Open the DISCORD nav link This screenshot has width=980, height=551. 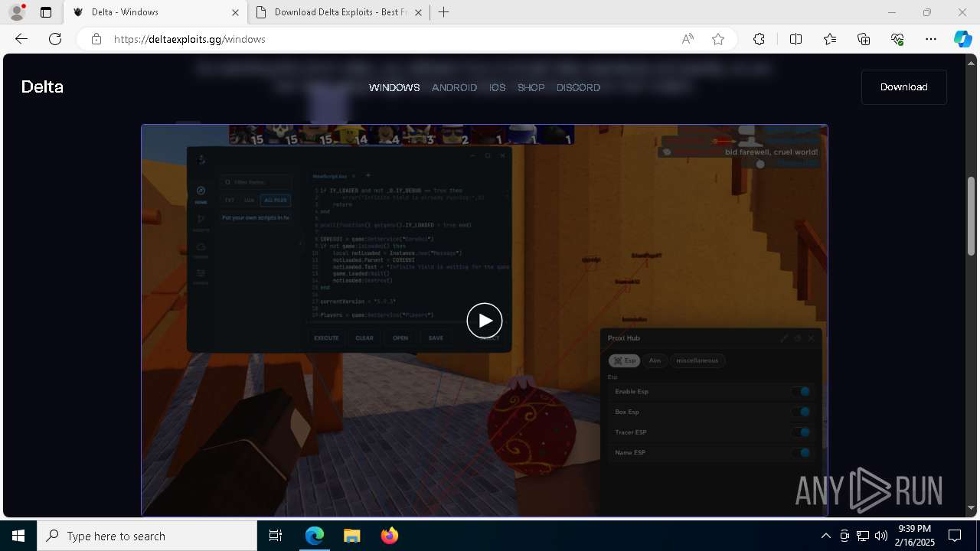578,87
